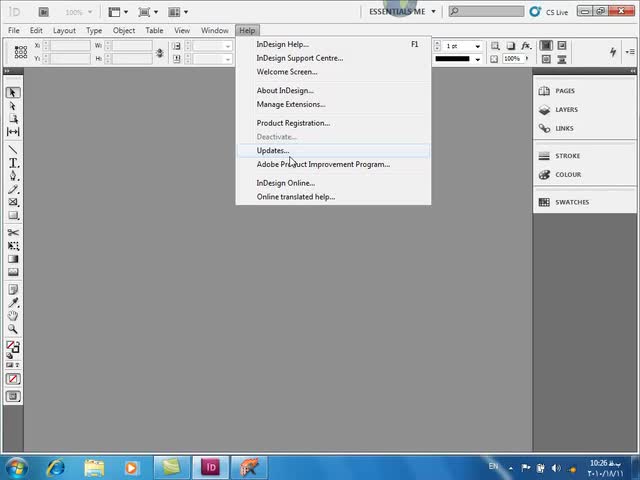
Task: Select the Gradient Feather tool
Action: [13, 272]
